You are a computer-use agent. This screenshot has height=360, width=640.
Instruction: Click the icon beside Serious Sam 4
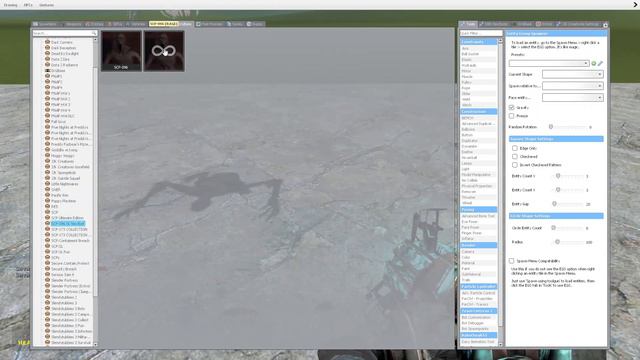click(47, 274)
